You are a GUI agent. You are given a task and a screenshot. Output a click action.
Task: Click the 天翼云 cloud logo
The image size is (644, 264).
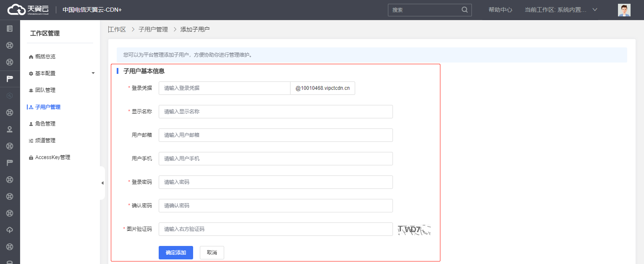click(28, 10)
